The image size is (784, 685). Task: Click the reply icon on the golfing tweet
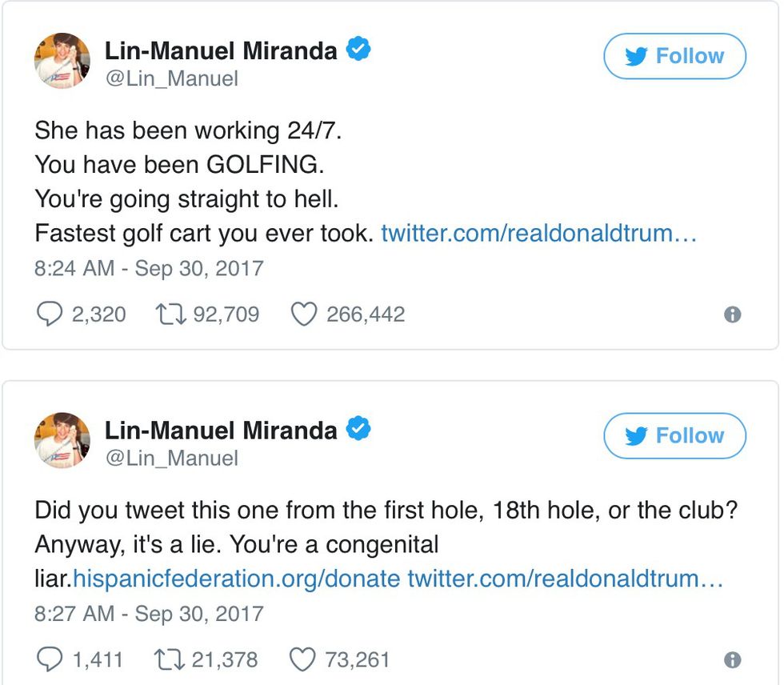(x=50, y=314)
